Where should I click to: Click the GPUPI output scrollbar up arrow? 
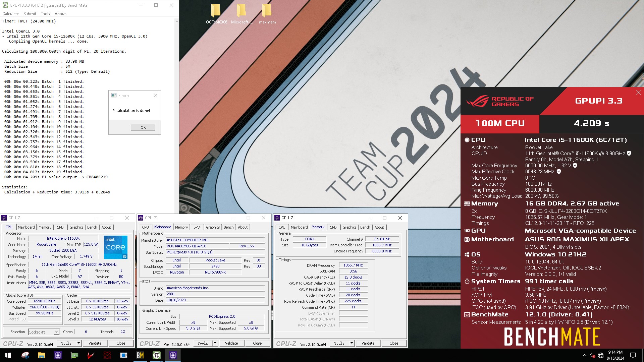coord(176,21)
